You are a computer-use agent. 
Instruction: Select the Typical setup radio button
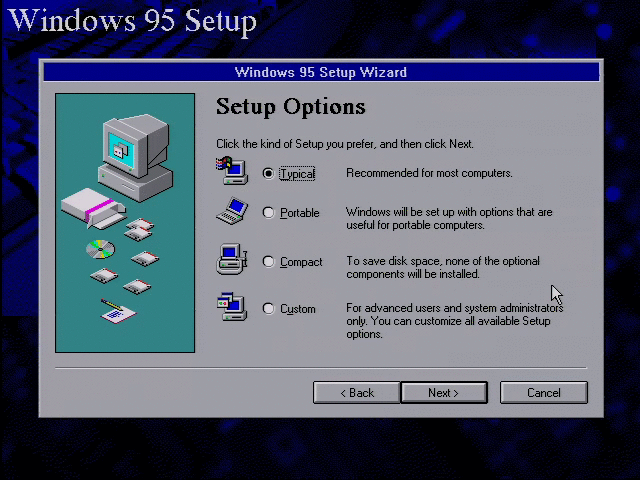coord(268,173)
